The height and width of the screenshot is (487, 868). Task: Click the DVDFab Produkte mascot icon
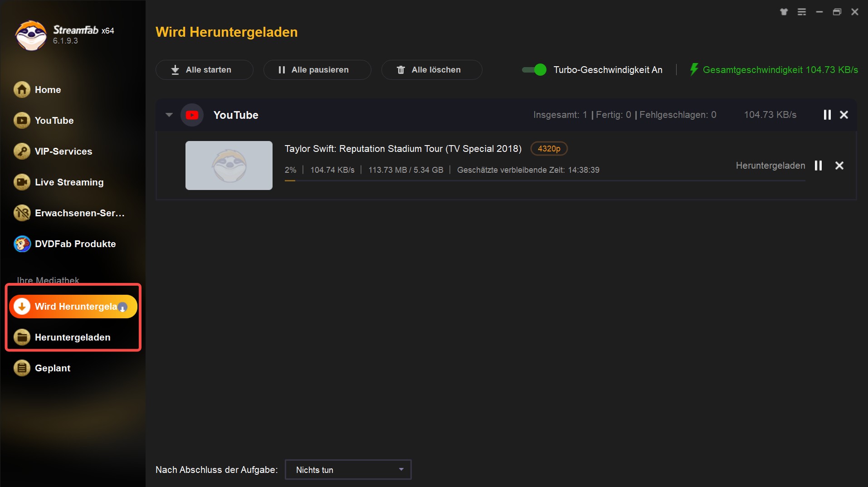(22, 244)
